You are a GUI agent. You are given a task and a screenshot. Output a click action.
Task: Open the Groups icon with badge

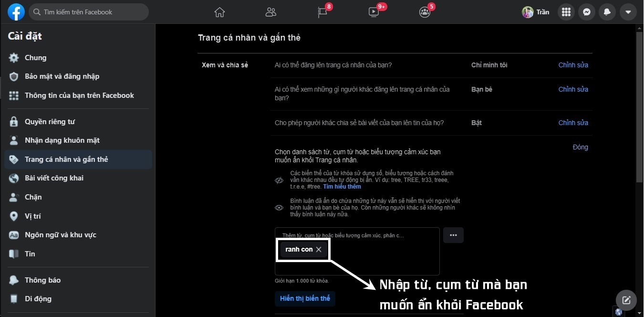coord(424,13)
